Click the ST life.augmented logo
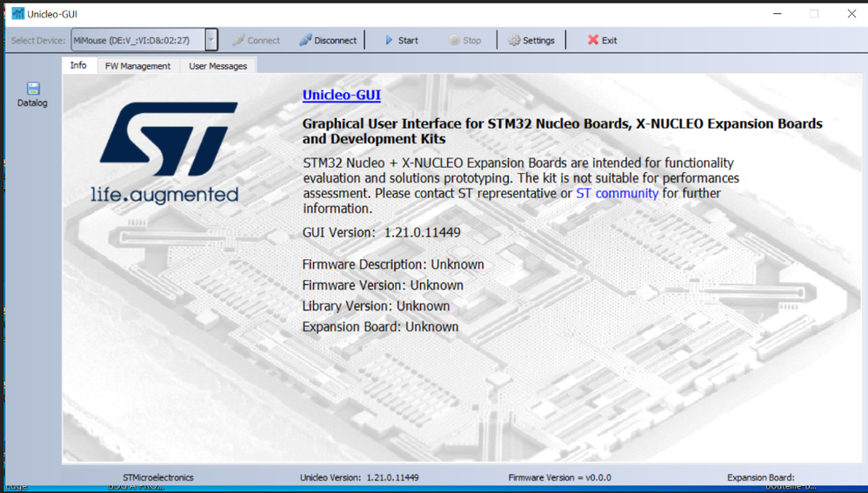This screenshot has height=493, width=868. coord(165,153)
